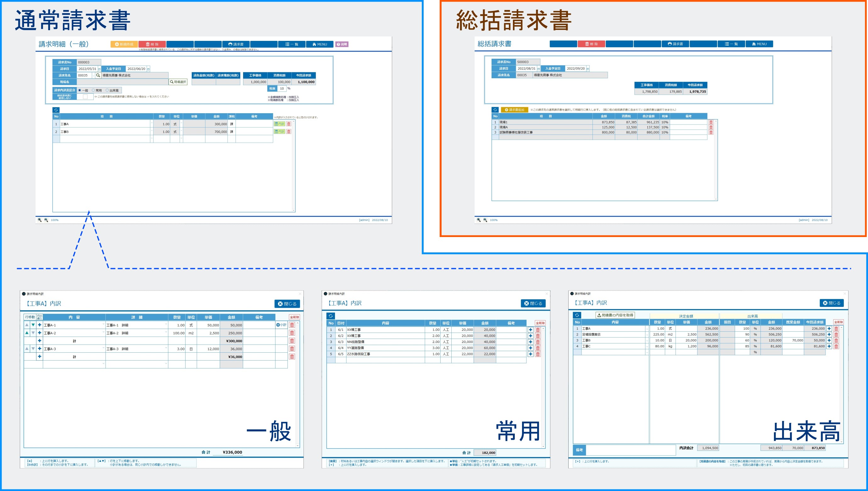Click amount cell 300,000 on 工事A row
The image size is (868, 491).
tap(216, 124)
